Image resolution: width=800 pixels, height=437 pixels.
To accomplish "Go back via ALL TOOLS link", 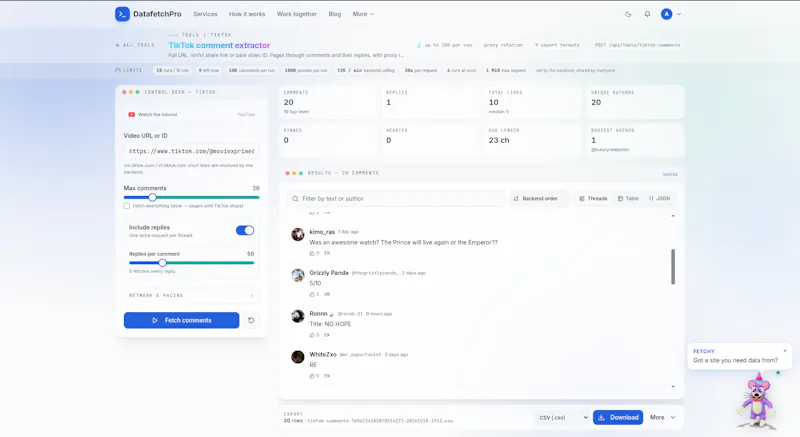I will point(135,45).
